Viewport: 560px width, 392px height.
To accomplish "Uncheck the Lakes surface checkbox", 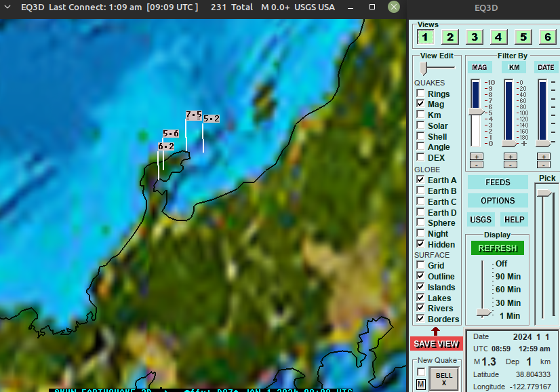I will (421, 297).
